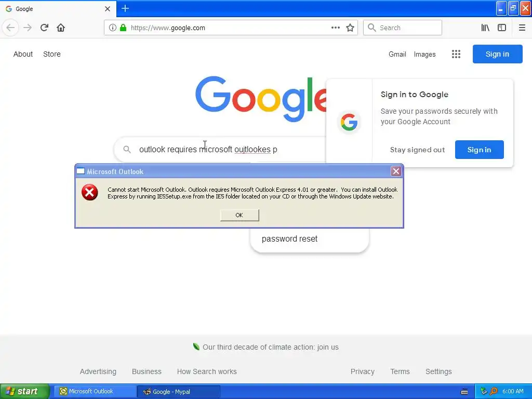532x399 pixels.
Task: Open page actions three-dot menu
Action: point(335,28)
